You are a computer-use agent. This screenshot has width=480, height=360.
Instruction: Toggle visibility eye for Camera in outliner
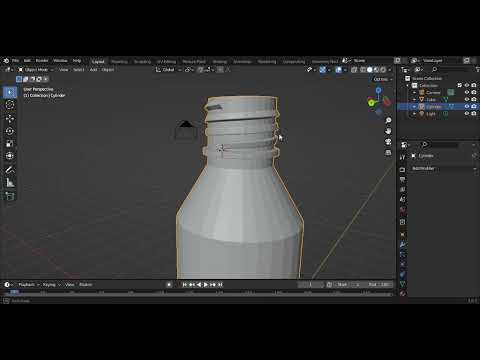[x=467, y=92]
